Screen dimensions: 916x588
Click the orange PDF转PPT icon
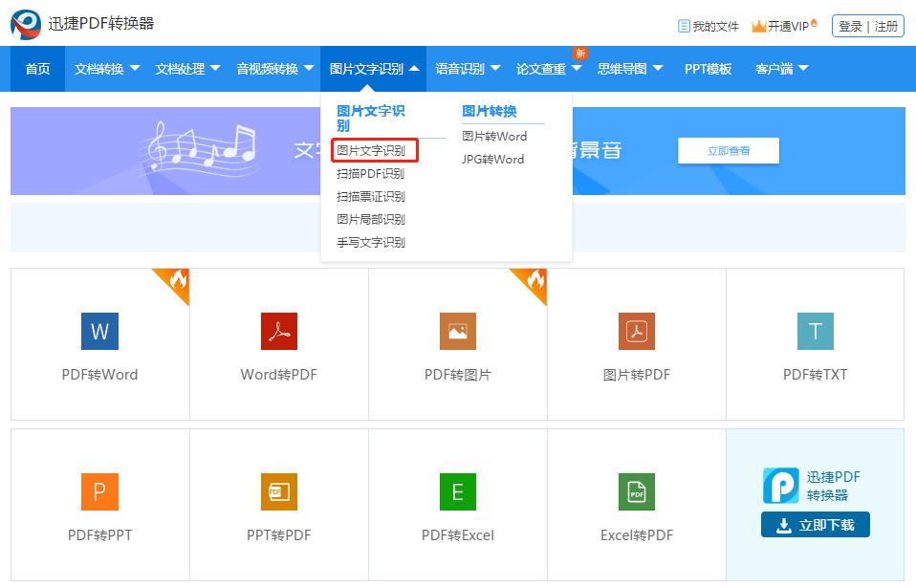[x=99, y=491]
